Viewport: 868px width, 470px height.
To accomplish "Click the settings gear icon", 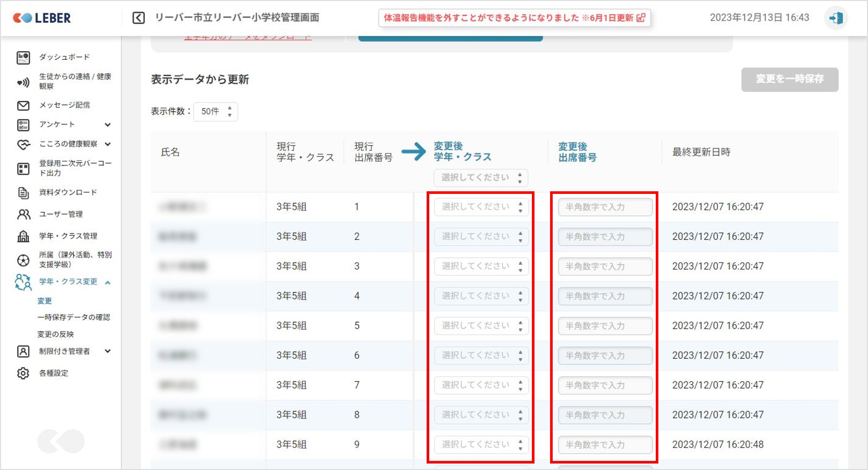I will [23, 373].
